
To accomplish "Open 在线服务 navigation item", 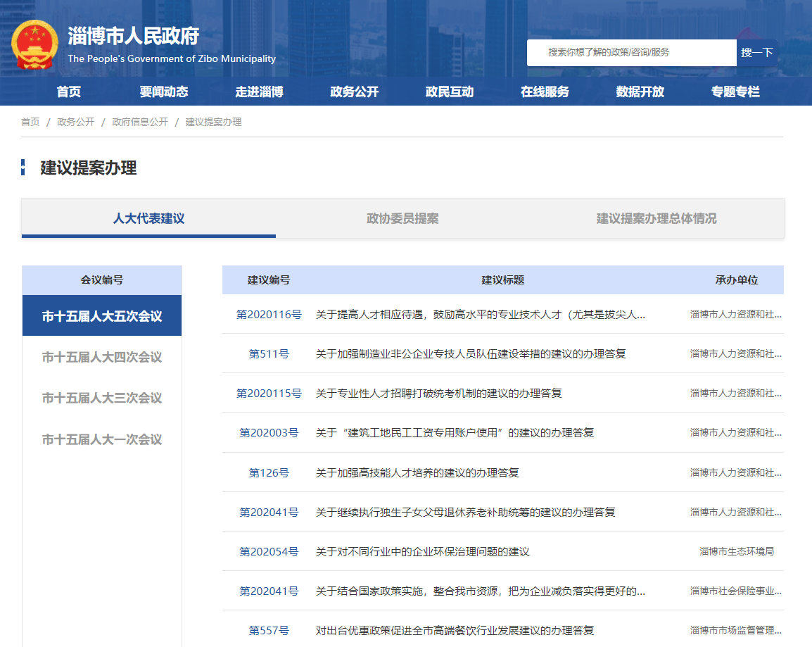I will coord(545,92).
